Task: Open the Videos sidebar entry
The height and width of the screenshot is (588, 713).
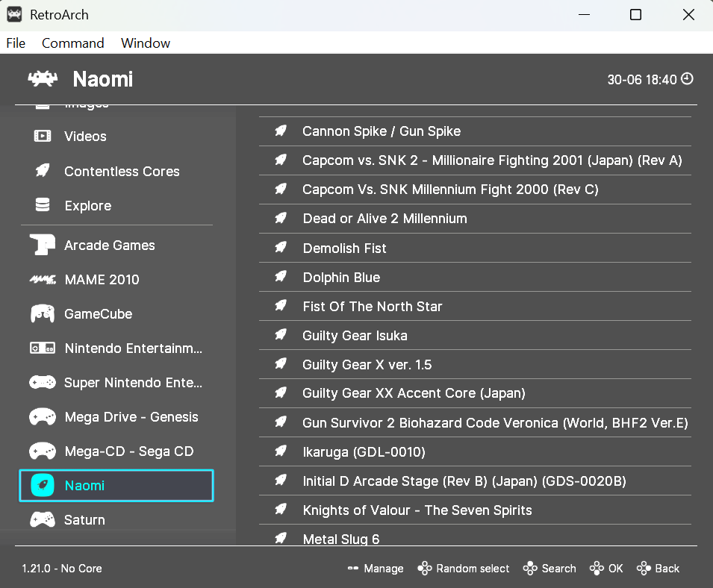Action: [116, 136]
